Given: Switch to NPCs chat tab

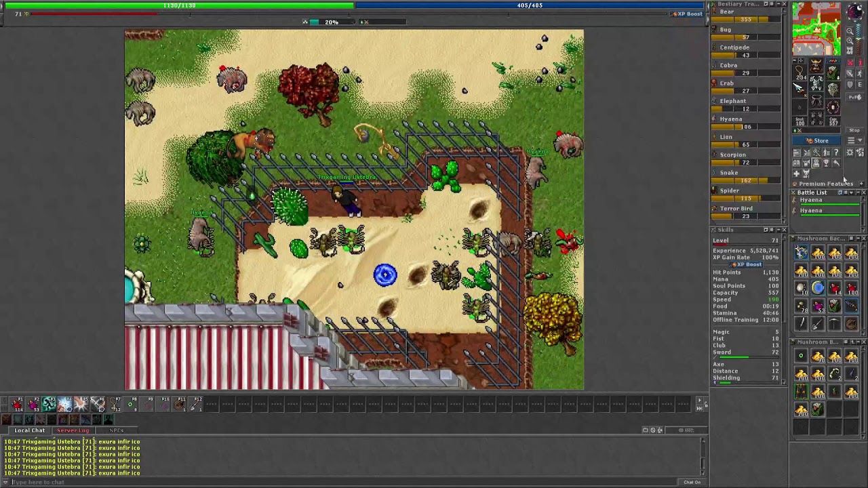Looking at the screenshot, I should click(x=117, y=430).
